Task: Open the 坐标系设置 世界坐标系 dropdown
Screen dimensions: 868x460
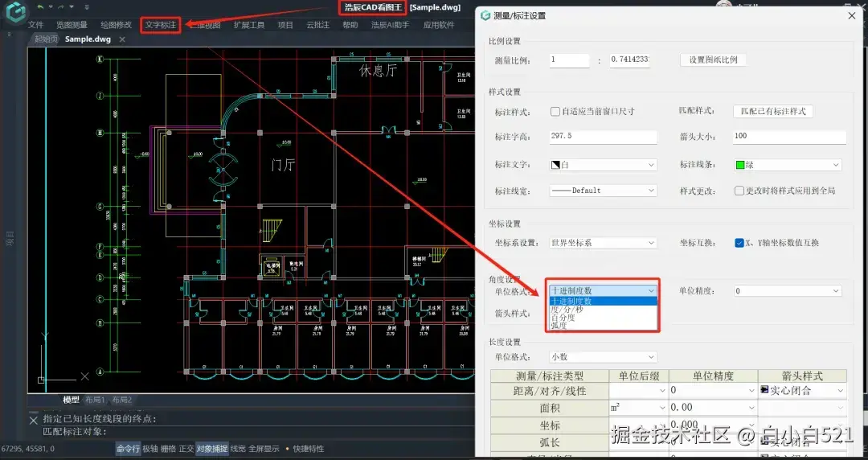Action: click(x=604, y=243)
